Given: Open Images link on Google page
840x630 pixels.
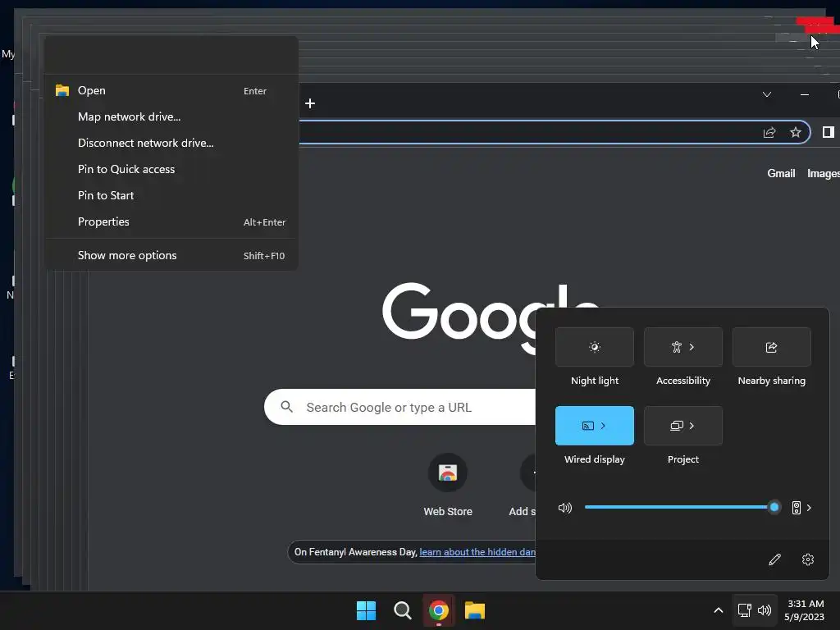Looking at the screenshot, I should pos(824,174).
